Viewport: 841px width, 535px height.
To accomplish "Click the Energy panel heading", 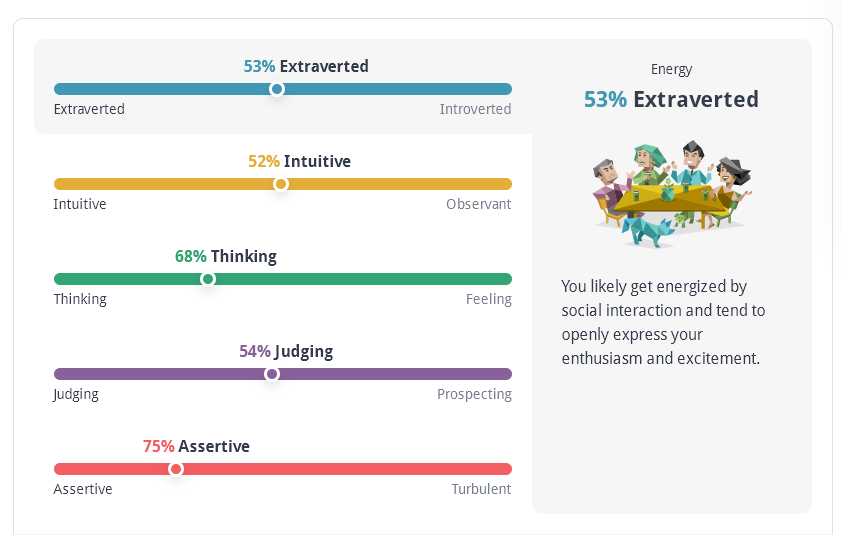I will pyautogui.click(x=672, y=69).
